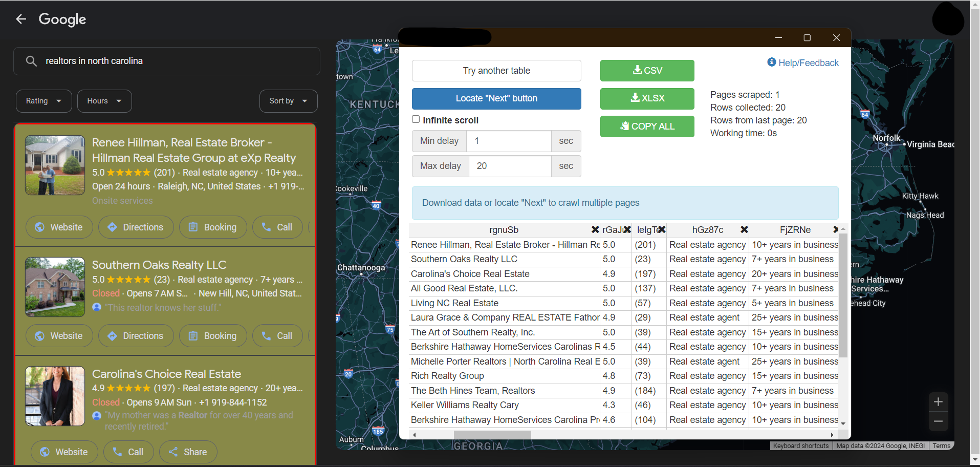Click the table's vertical scrollbar thumb
The height and width of the screenshot is (467, 980).
(843, 295)
